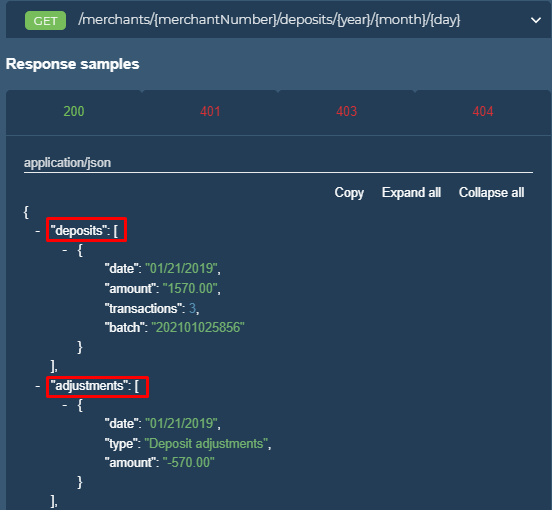Click the batch value "202101025856"
The height and width of the screenshot is (510, 552).
pos(198,327)
